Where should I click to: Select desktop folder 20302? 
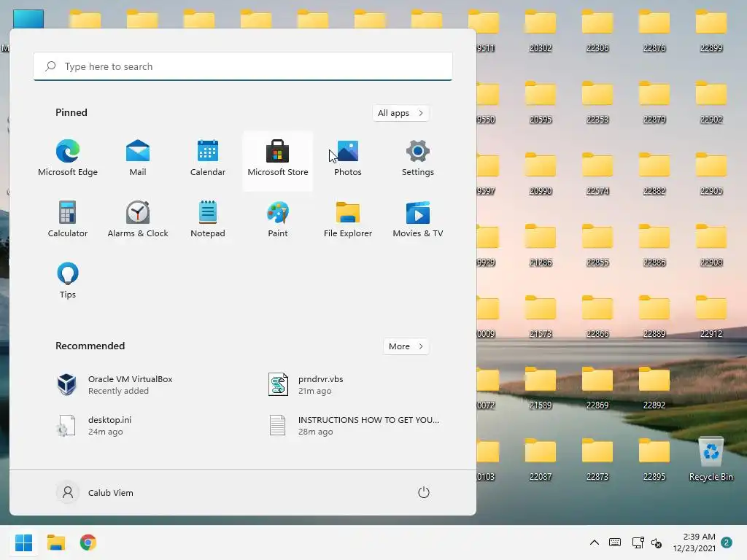(541, 31)
